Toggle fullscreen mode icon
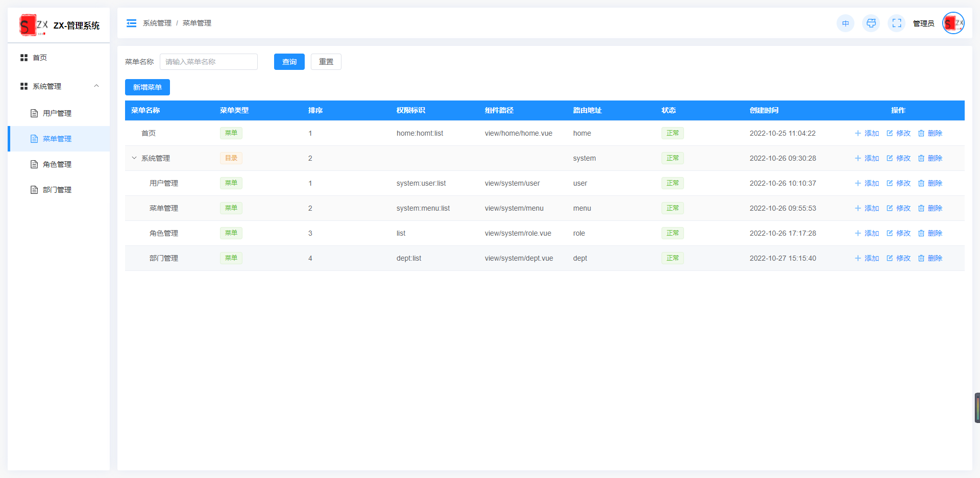Image resolution: width=980 pixels, height=478 pixels. tap(897, 23)
